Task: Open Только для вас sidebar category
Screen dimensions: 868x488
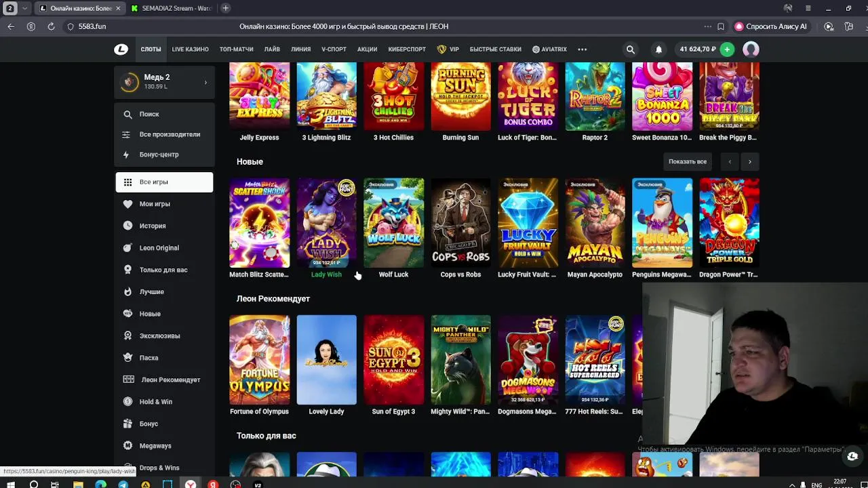Action: click(x=164, y=270)
